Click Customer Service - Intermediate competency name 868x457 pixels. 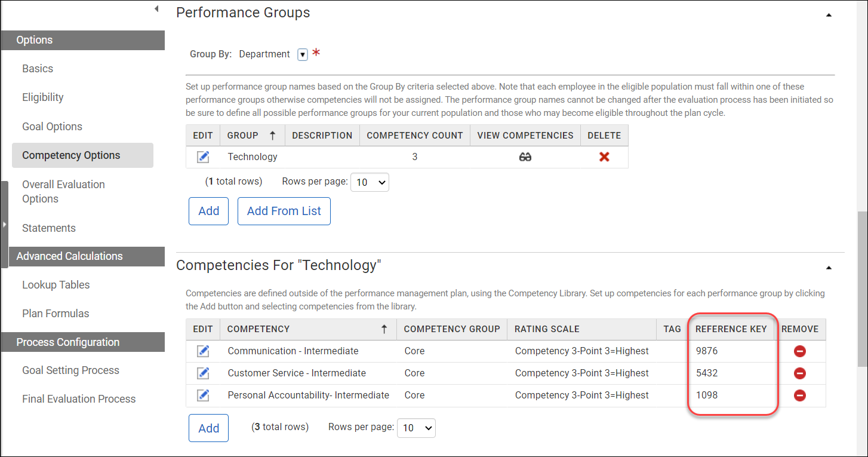click(297, 373)
